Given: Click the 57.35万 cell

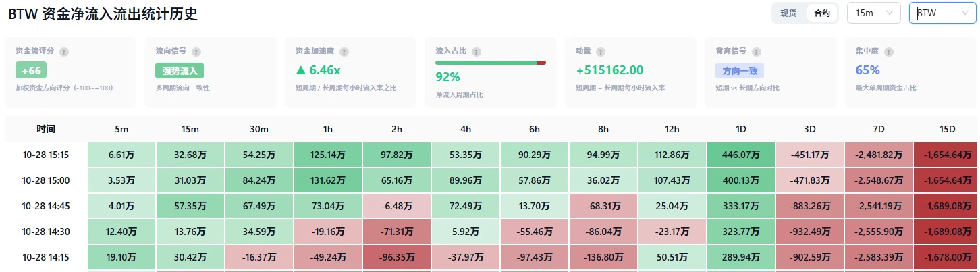Looking at the screenshot, I should [x=190, y=206].
